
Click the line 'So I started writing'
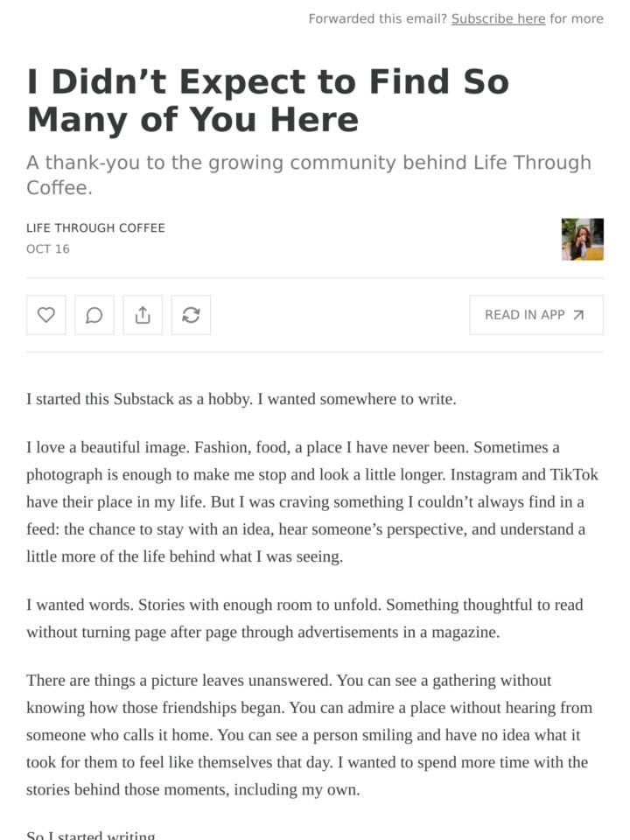91,835
